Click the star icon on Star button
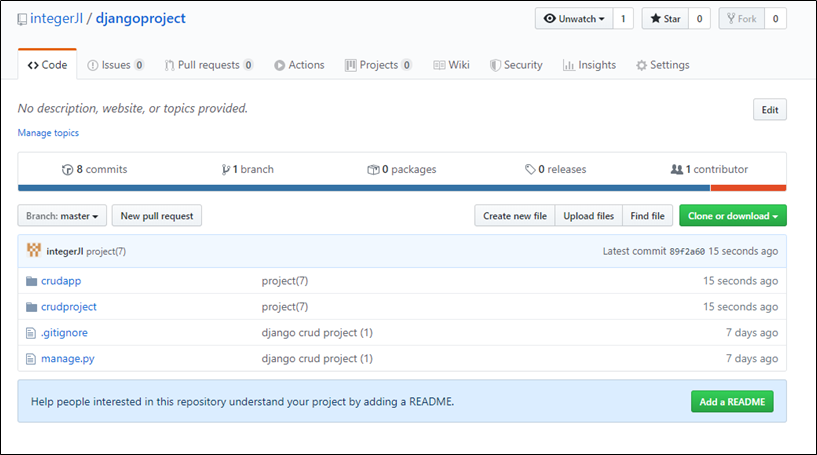Screen dimensions: 817x455 pos(655,19)
